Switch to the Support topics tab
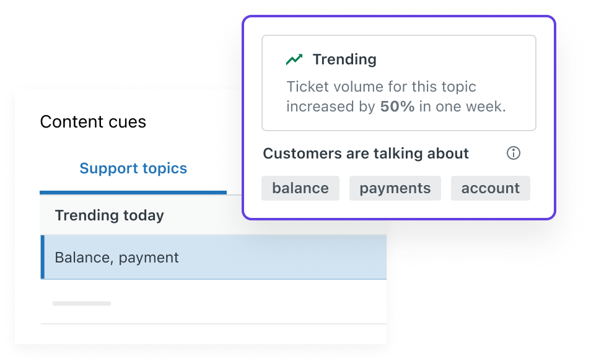Viewport: 591px width, 364px height. pyautogui.click(x=133, y=168)
